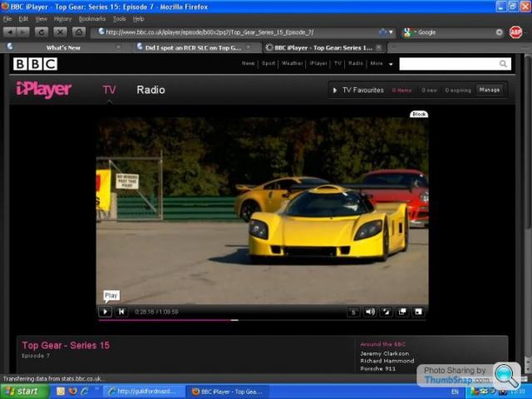Click the Adblock Plus ABP icon
The width and height of the screenshot is (532, 399).
pos(515,32)
